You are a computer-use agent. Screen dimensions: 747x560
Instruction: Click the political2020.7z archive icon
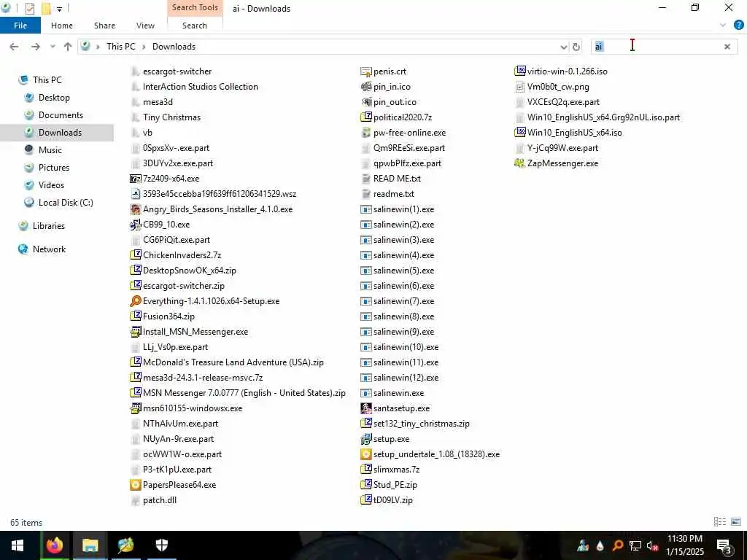pyautogui.click(x=366, y=117)
